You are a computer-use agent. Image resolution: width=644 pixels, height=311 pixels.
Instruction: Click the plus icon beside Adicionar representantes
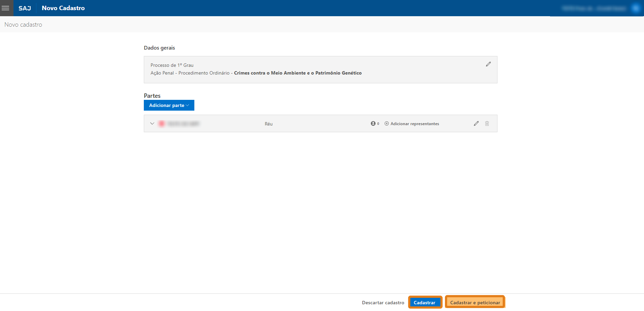(x=387, y=123)
